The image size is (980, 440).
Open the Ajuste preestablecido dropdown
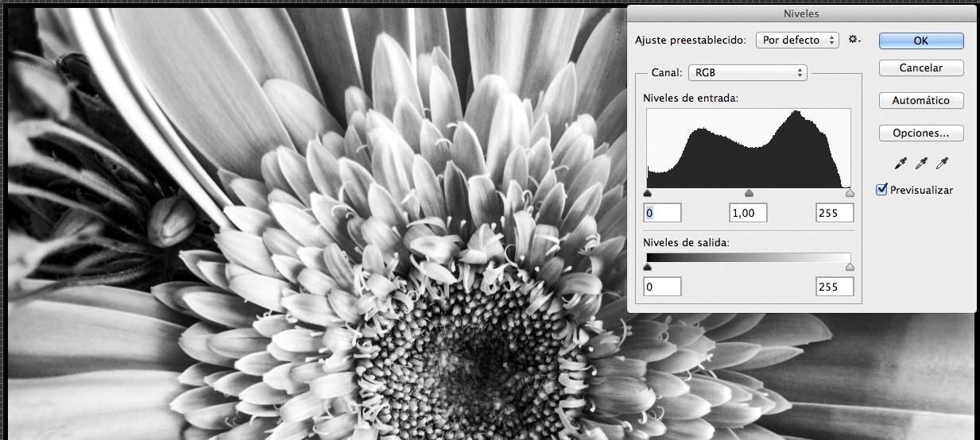click(x=797, y=40)
